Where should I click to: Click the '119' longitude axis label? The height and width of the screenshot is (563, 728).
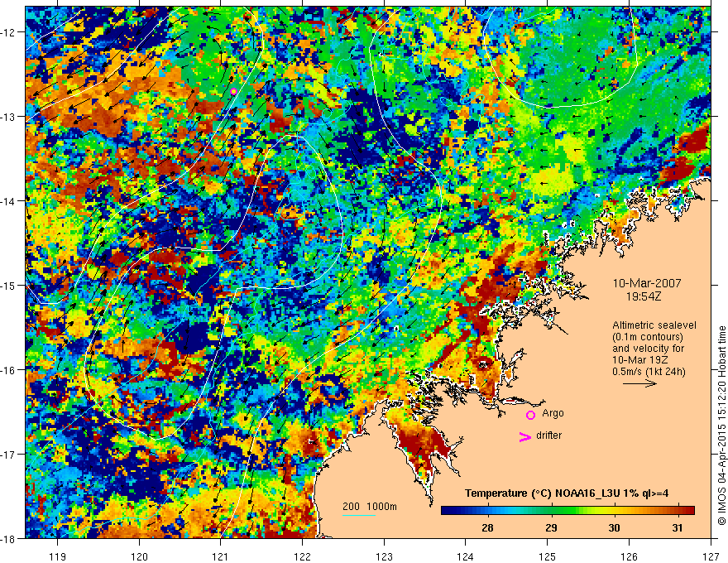click(58, 556)
